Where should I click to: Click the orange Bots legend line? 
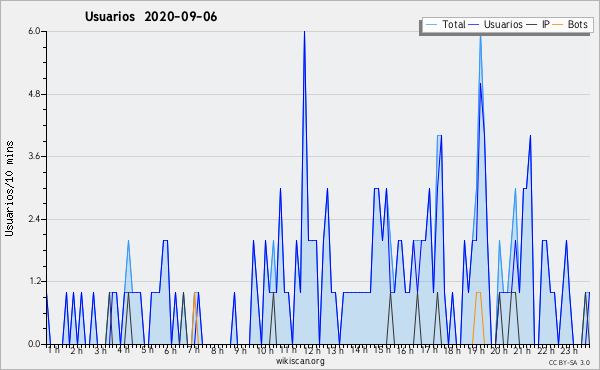558,25
